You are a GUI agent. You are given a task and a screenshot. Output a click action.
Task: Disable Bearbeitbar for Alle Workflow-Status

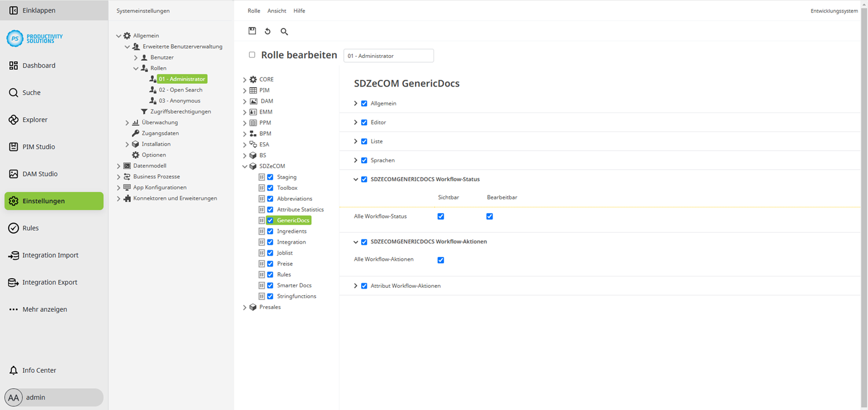[489, 216]
